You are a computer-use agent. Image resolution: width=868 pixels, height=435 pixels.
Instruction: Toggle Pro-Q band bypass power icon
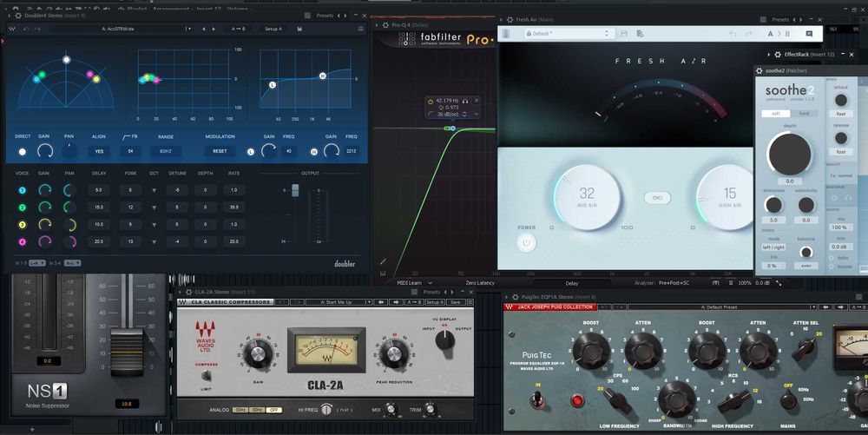tap(431, 102)
